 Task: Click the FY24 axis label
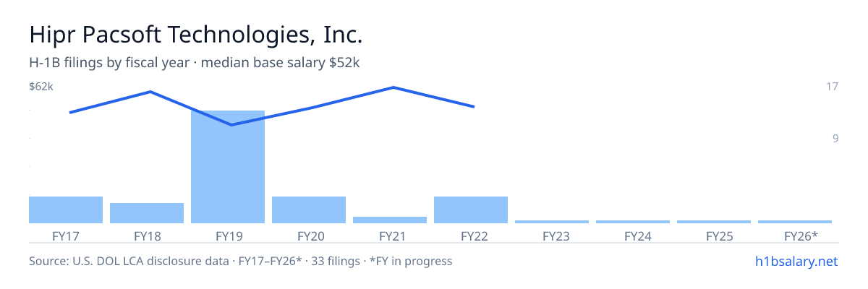click(633, 236)
